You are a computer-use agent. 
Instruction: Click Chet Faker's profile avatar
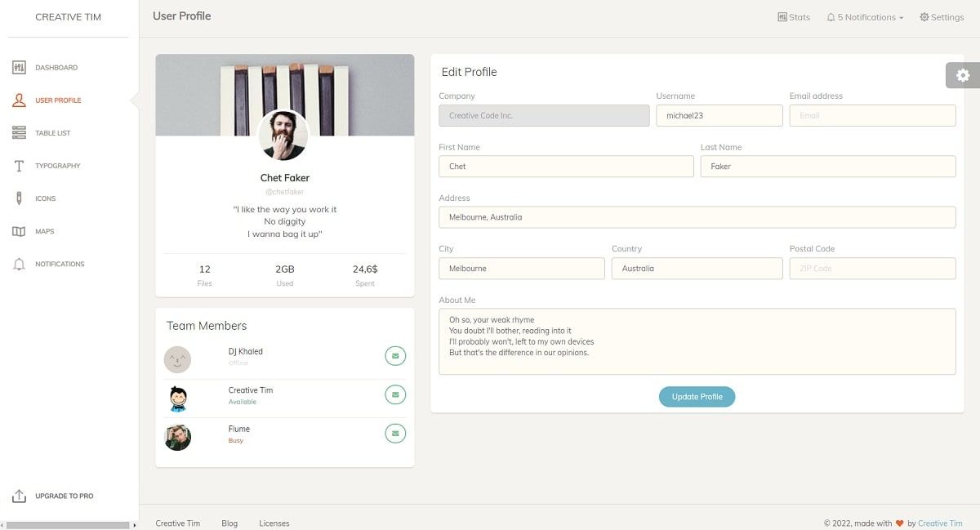[x=284, y=136]
